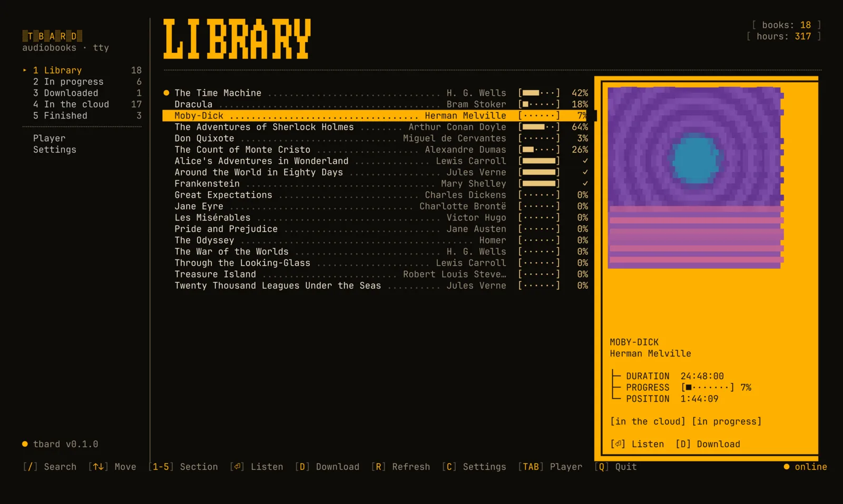843x504 pixels.
Task: Select Don Quixote in the list
Action: pos(376,138)
